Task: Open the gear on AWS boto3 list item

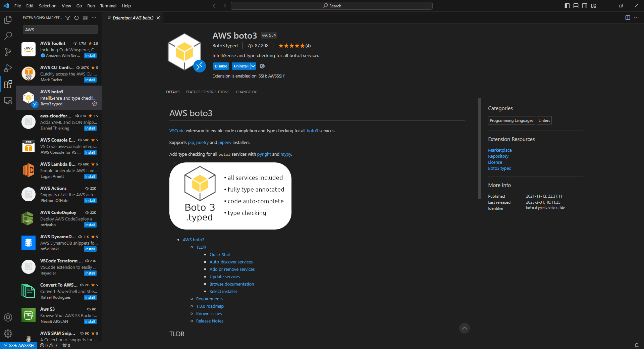Action: click(95, 104)
